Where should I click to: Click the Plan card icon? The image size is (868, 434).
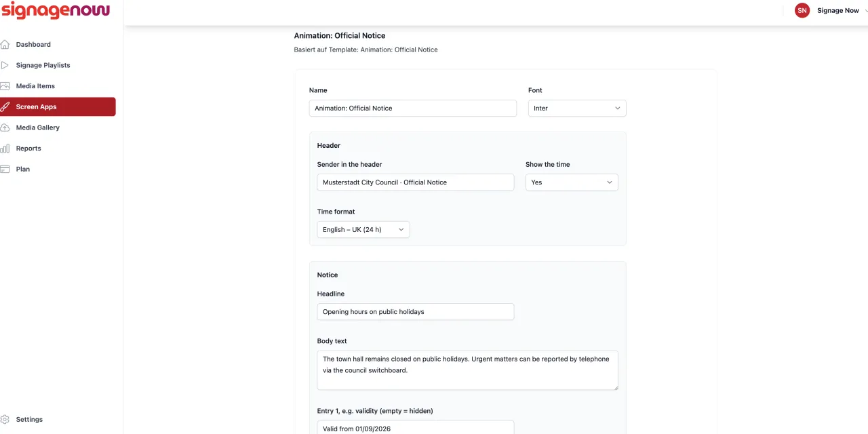point(5,169)
